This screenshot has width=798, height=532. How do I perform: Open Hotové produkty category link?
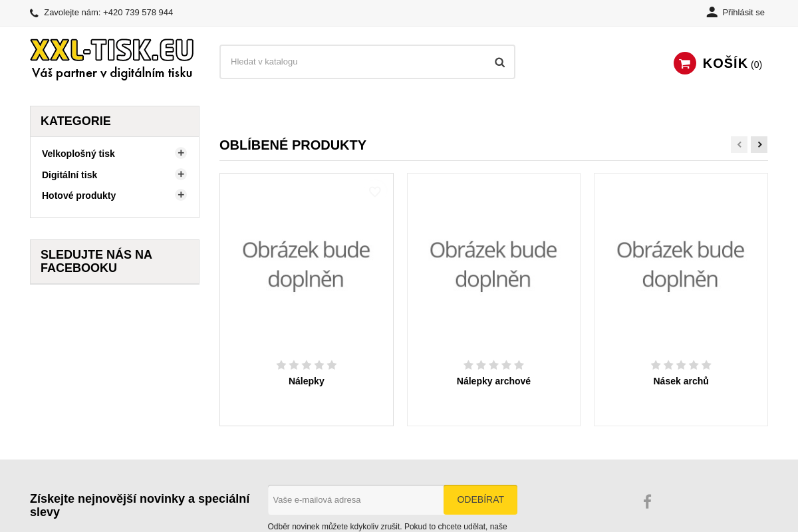tap(78, 196)
